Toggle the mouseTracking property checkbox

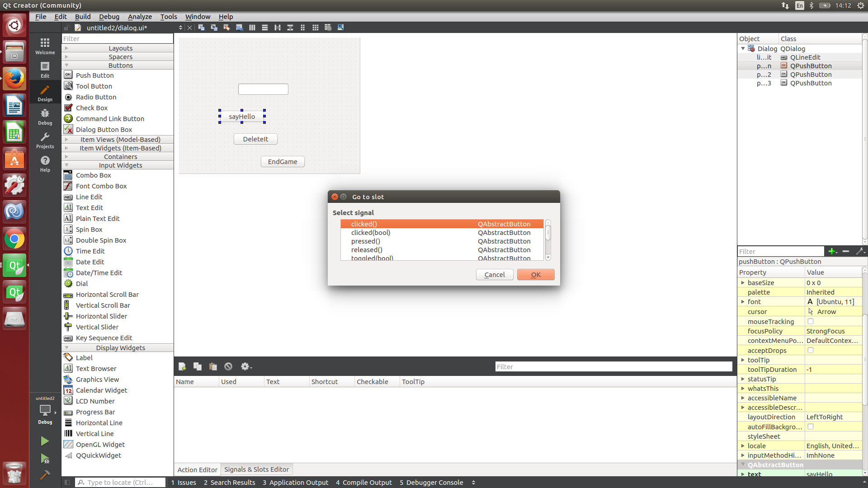[x=811, y=321]
